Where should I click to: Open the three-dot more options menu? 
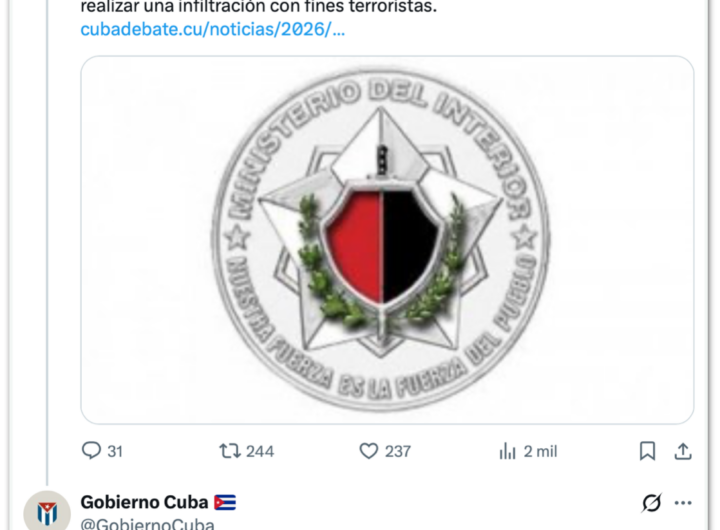[683, 503]
